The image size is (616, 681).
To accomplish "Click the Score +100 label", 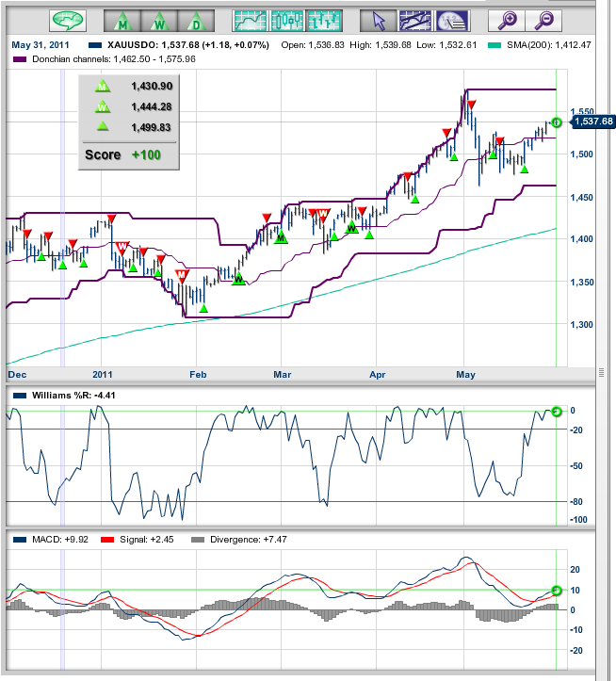I will (x=128, y=154).
